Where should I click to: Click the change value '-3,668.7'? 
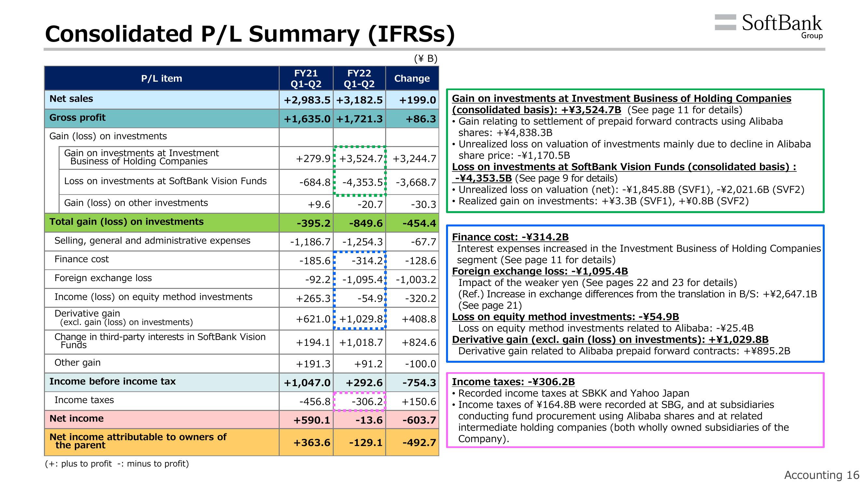[416, 183]
